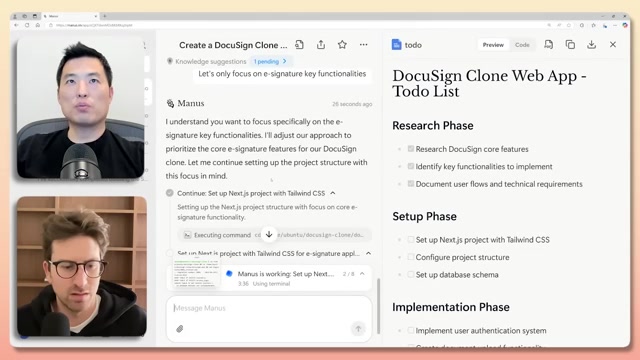Click the Message Manus input field
Viewport: 640px width, 360px height.
pos(269,308)
